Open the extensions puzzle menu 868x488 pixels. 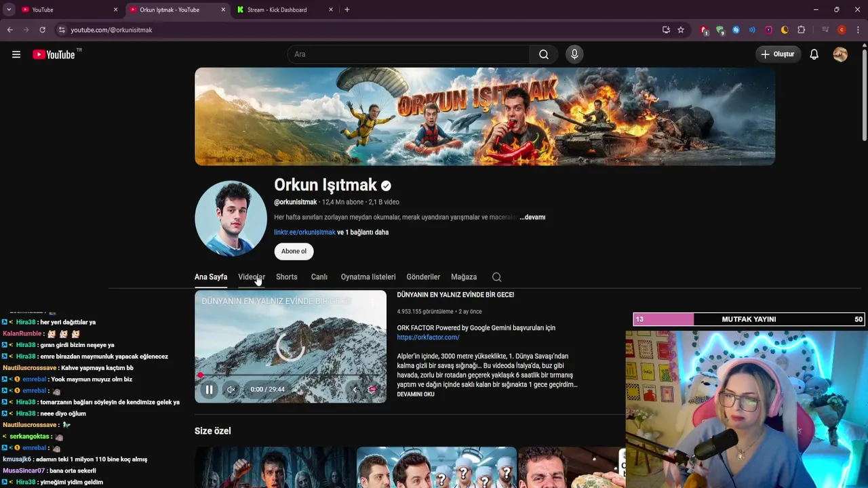[x=801, y=30]
